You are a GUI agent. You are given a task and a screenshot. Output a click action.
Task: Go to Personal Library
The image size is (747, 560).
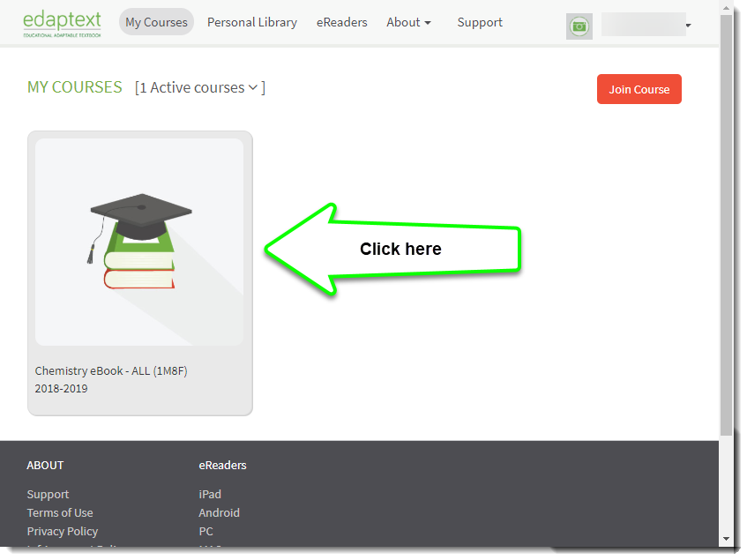point(251,22)
